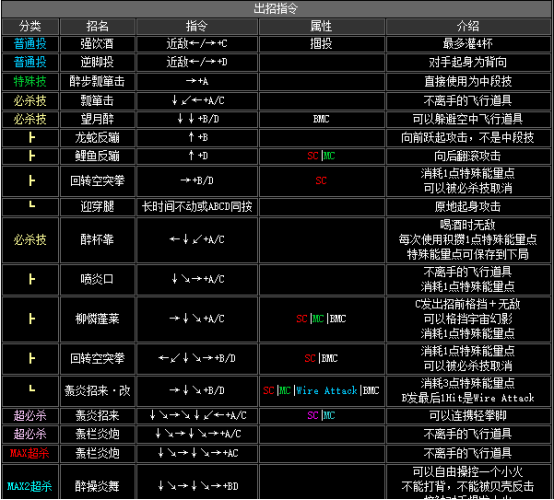Select the '分类' column header
554x500 pixels.
coord(30,26)
